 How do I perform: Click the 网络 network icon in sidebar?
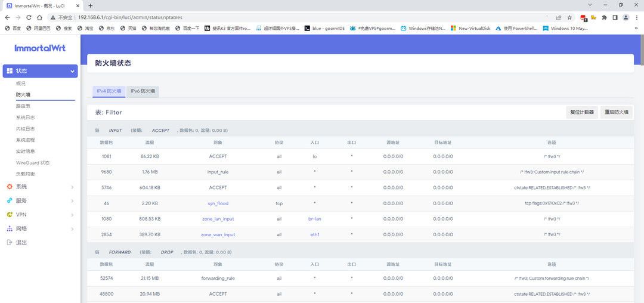[10, 228]
